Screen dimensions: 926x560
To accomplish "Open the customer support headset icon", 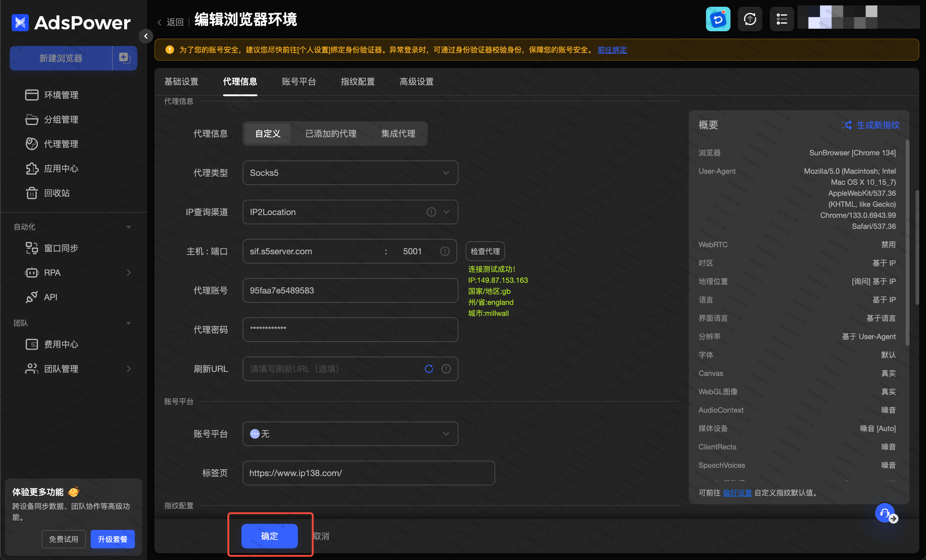I will pos(884,513).
